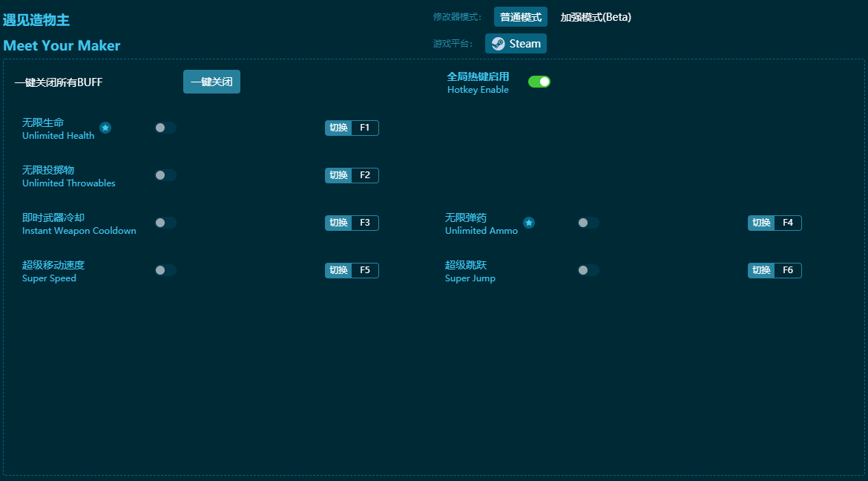This screenshot has width=868, height=481.
Task: Switch to 普通模式 normal mode tab
Action: click(x=520, y=17)
